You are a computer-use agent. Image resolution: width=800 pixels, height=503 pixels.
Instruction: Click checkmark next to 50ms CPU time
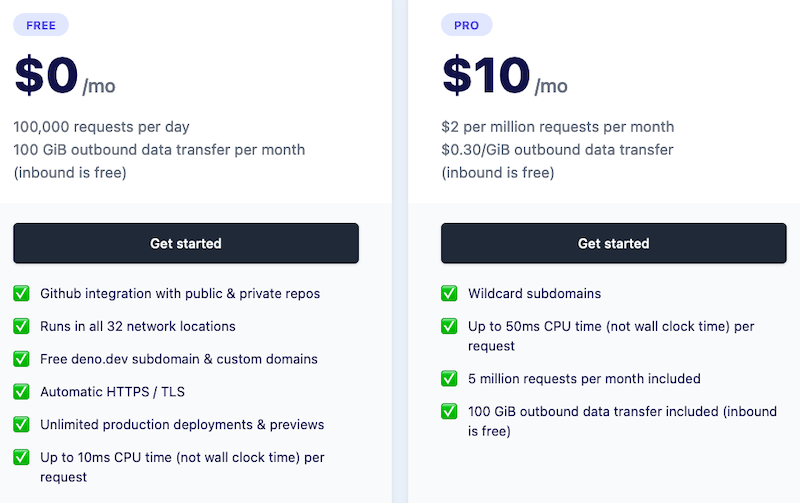pyautogui.click(x=449, y=326)
